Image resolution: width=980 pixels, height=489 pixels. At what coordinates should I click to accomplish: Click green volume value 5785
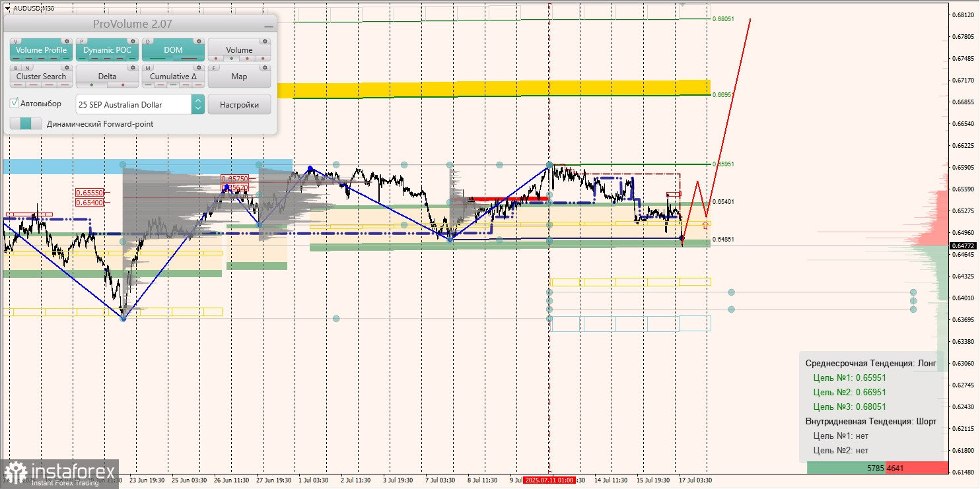click(875, 468)
